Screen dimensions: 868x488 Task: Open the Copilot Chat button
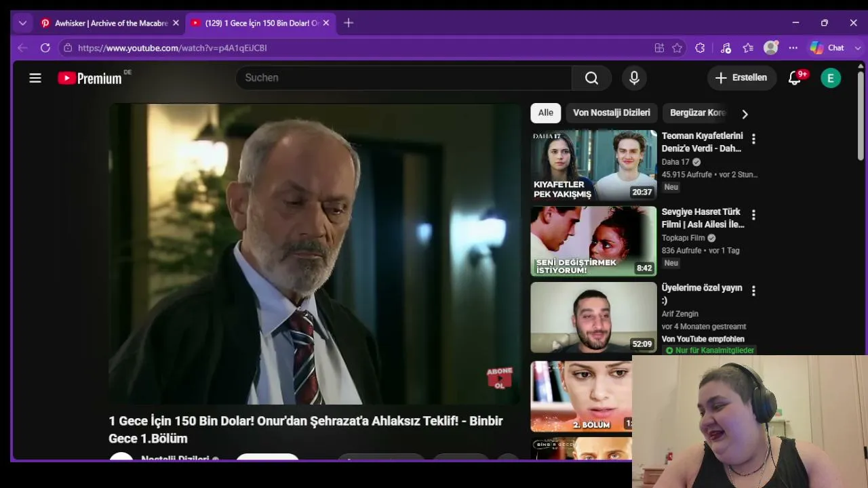point(827,48)
